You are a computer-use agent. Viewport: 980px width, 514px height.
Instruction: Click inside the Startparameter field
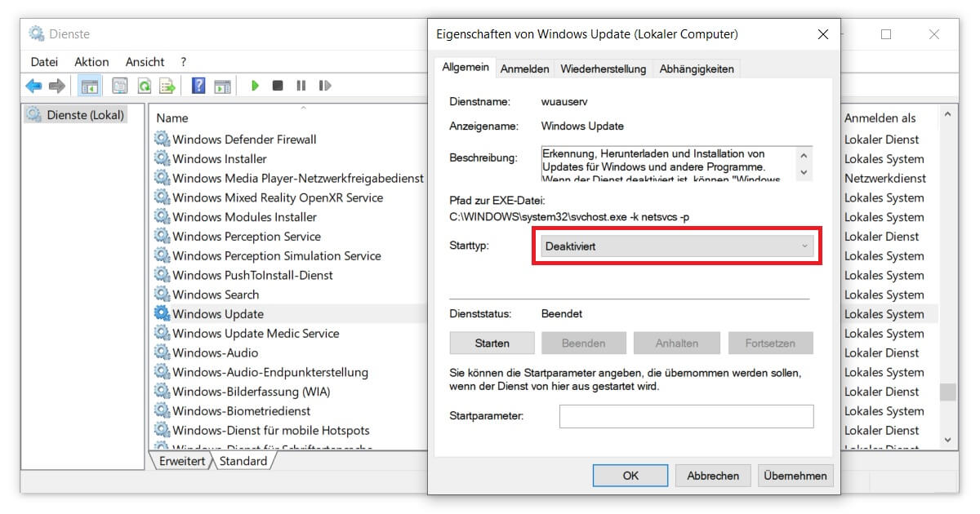pos(684,416)
